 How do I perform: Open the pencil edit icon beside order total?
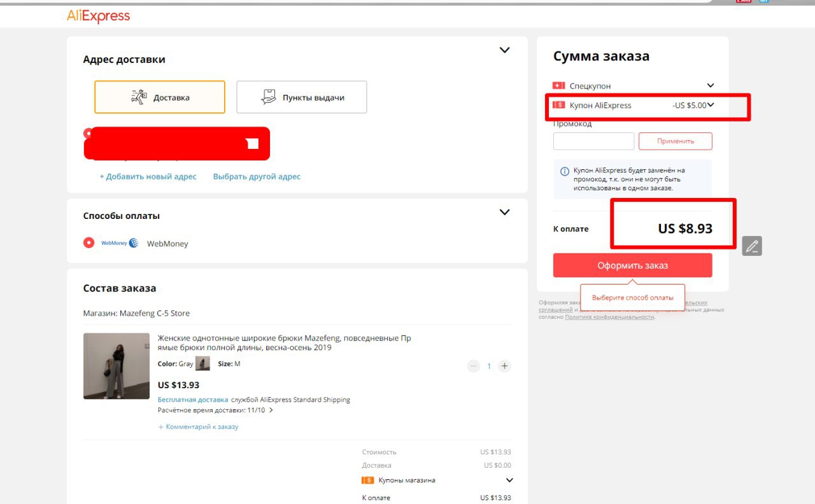point(752,246)
